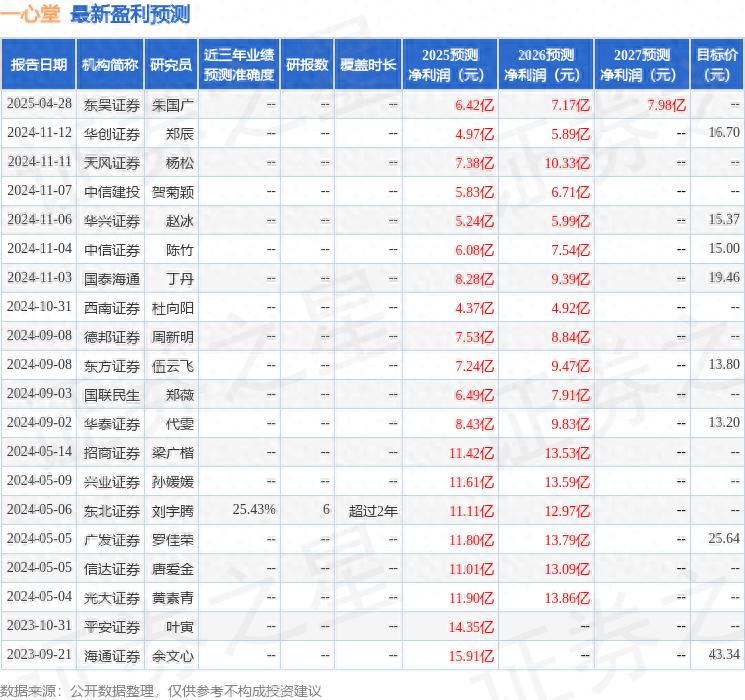The image size is (745, 700).
Task: Click the 机构简称 column header
Action: pyautogui.click(x=110, y=65)
